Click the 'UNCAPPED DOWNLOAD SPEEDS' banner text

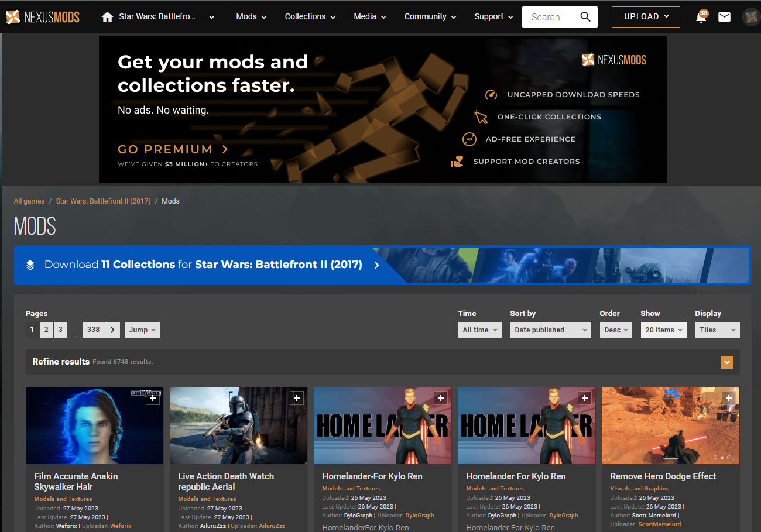(574, 95)
